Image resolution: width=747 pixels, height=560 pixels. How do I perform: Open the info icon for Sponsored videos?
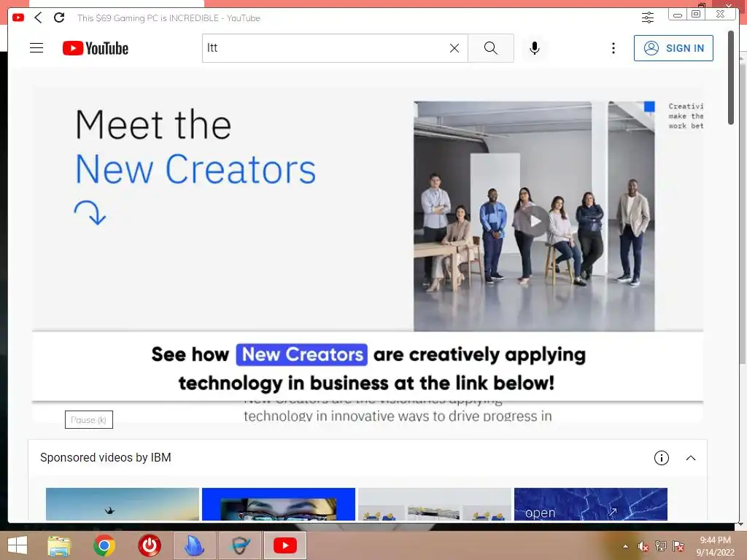point(661,458)
